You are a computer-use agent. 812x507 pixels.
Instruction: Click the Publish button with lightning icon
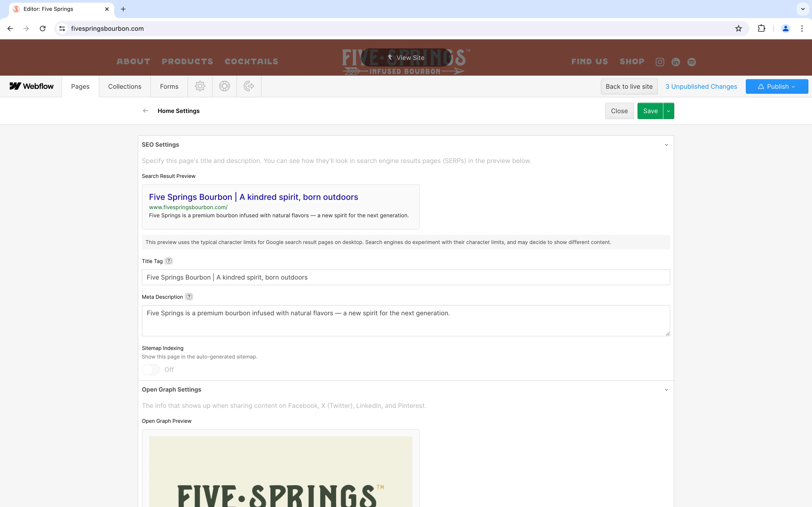[x=776, y=86]
